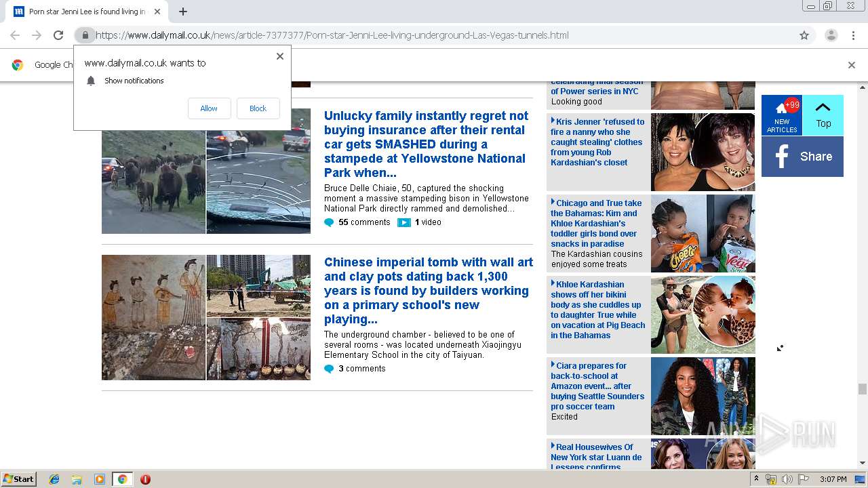Launch Internet Explorer from the taskbar

coord(54,479)
